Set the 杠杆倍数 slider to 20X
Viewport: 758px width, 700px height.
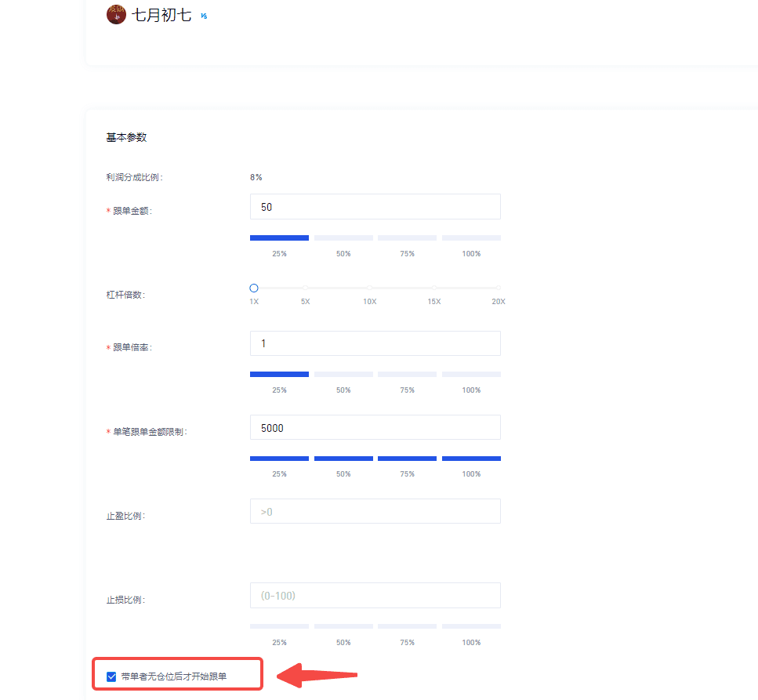point(498,288)
